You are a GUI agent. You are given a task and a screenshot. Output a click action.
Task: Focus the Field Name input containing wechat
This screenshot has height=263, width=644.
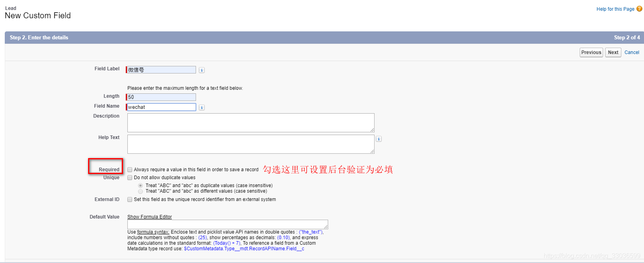pos(161,107)
